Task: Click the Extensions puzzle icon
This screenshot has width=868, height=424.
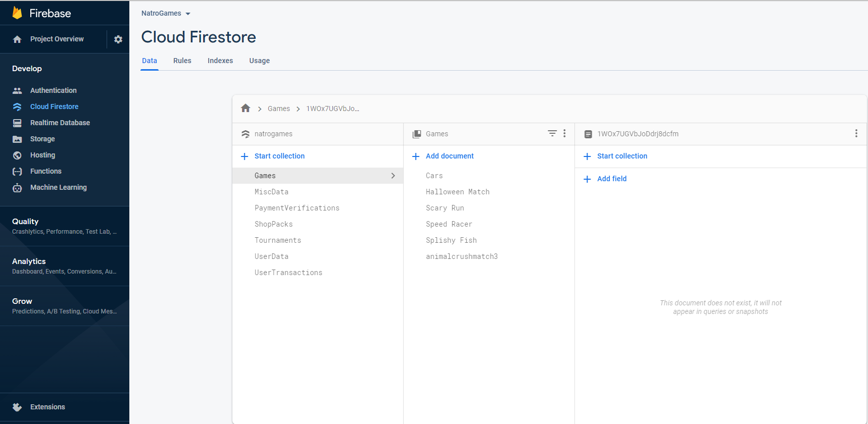Action: [x=17, y=407]
